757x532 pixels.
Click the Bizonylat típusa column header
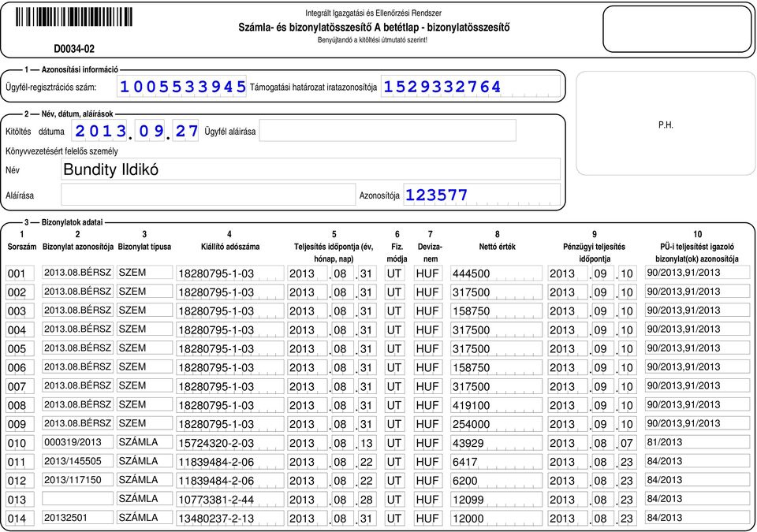coord(144,247)
